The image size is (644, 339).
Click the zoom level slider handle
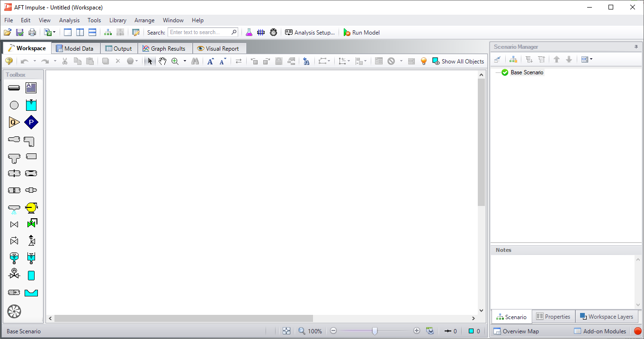point(375,331)
